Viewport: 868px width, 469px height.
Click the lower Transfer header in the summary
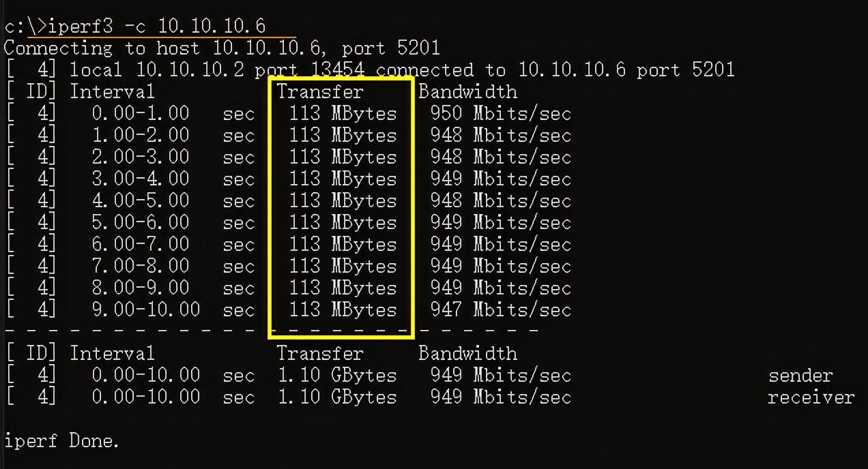(x=320, y=353)
